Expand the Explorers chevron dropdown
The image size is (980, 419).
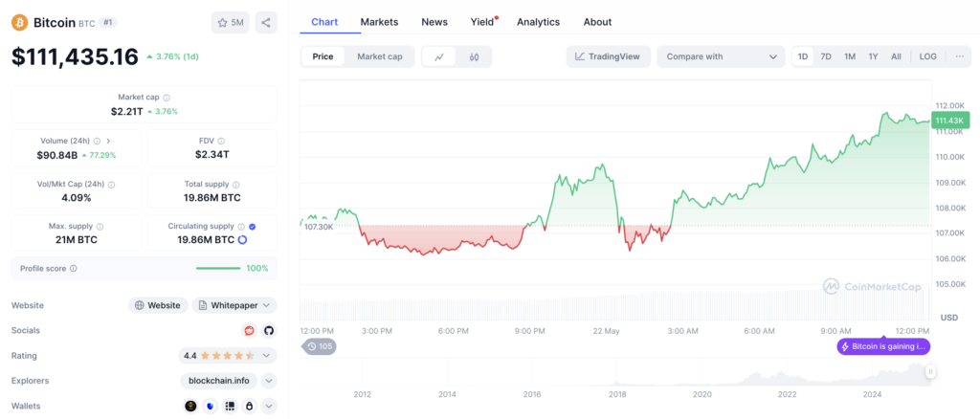(x=269, y=381)
